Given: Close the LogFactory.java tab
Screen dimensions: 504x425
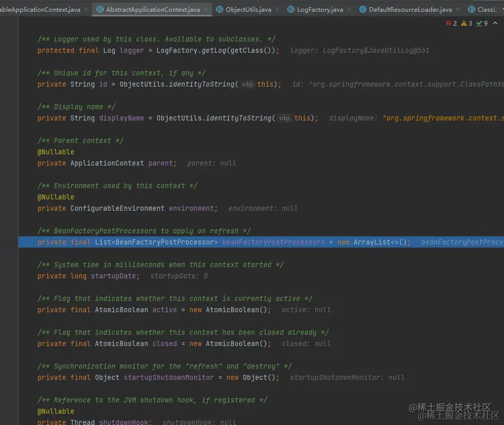Looking at the screenshot, I should pyautogui.click(x=349, y=10).
